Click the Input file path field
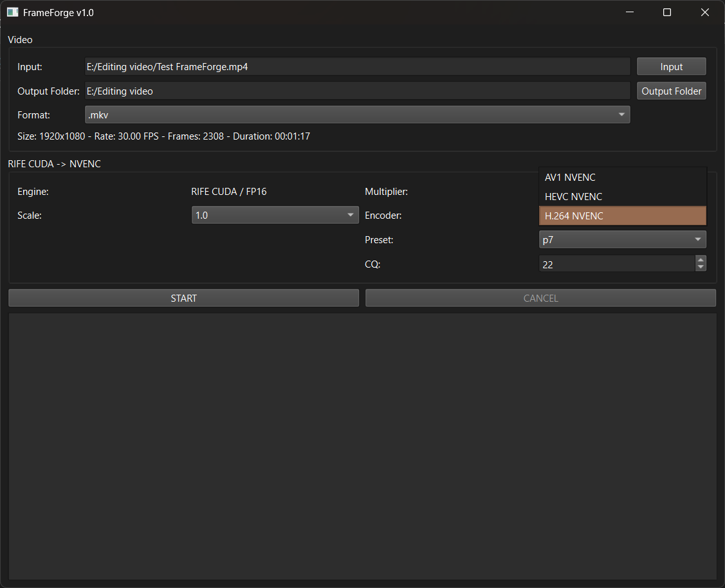This screenshot has width=725, height=588. (358, 66)
